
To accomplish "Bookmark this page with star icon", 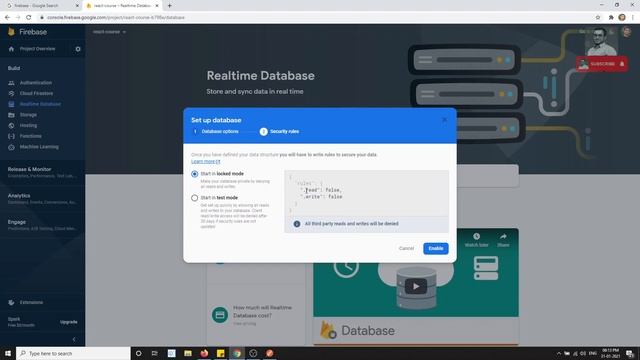I will (598, 18).
